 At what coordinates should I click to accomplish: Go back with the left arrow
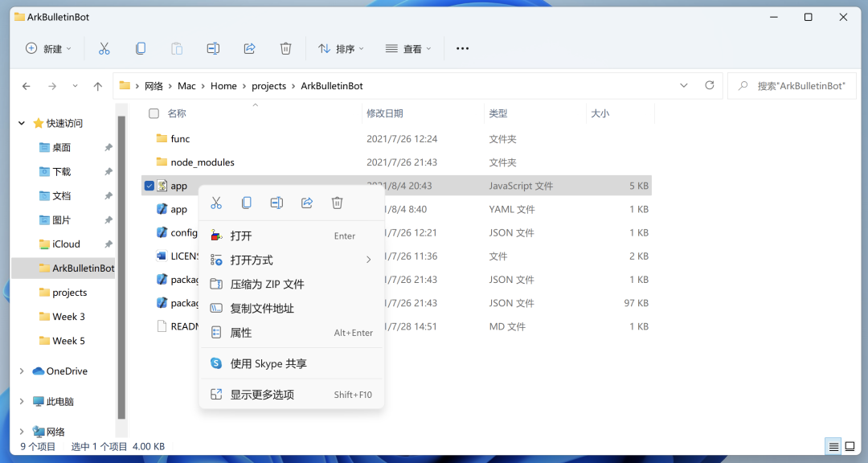click(x=26, y=86)
